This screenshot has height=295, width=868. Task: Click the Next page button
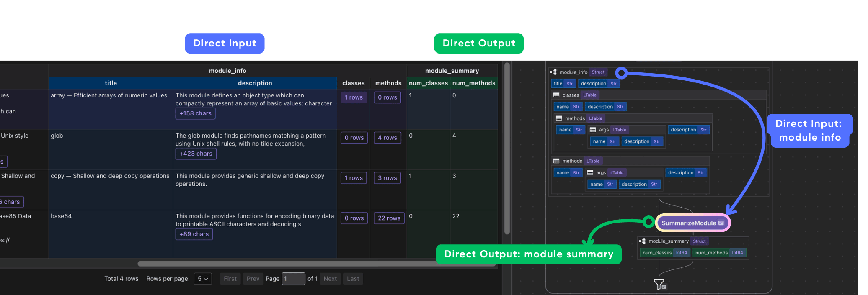[330, 279]
